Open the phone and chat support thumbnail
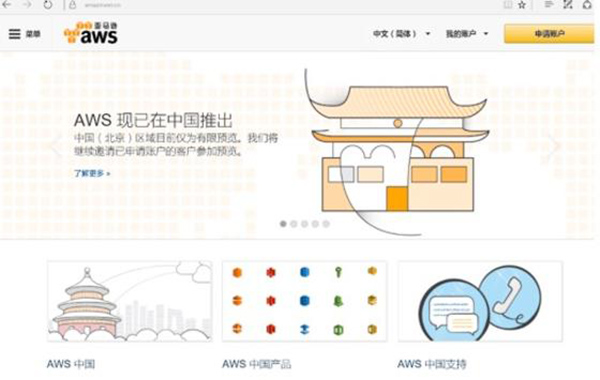Viewport: 600px width, 380px height. coord(480,301)
